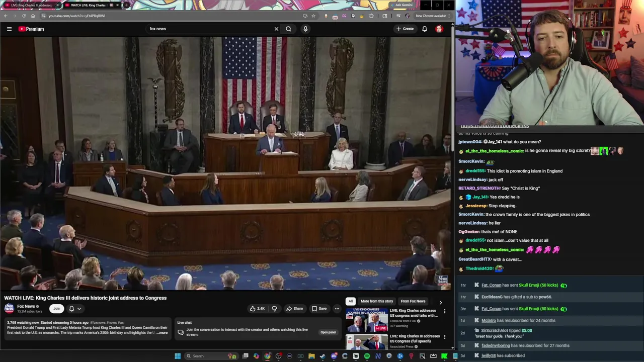
Task: Open more actions ellipsis beside Save
Action: pos(337,309)
